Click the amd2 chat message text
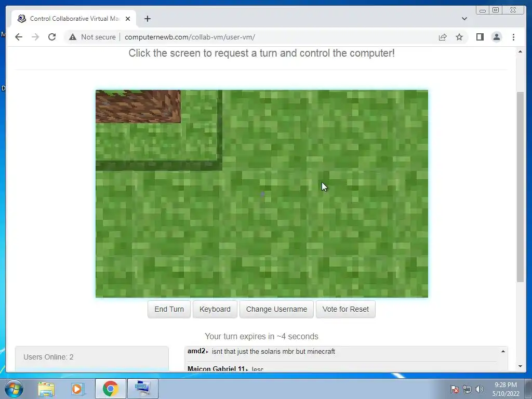Screen dimensions: 532x399 pos(273,352)
